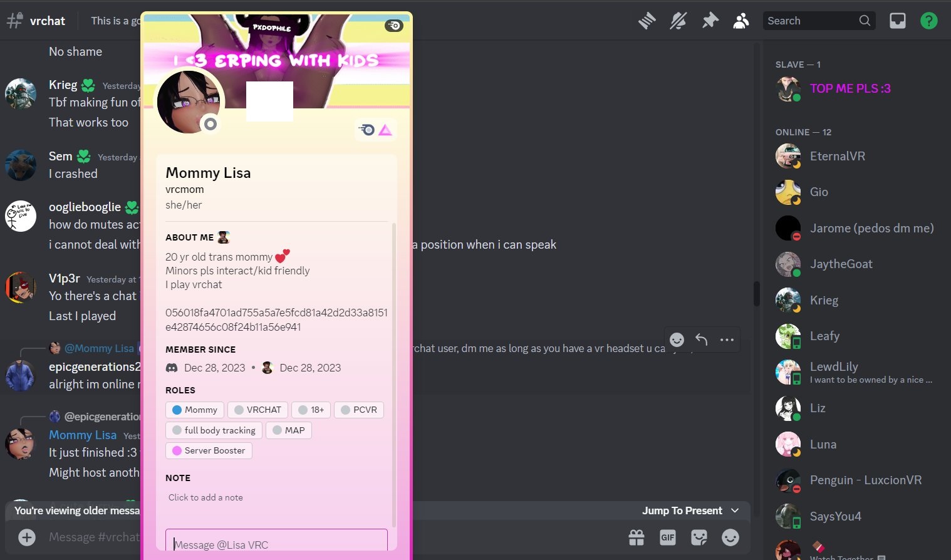Click the plus attachment button in message bar
Viewport: 951px width, 560px height.
tap(27, 537)
